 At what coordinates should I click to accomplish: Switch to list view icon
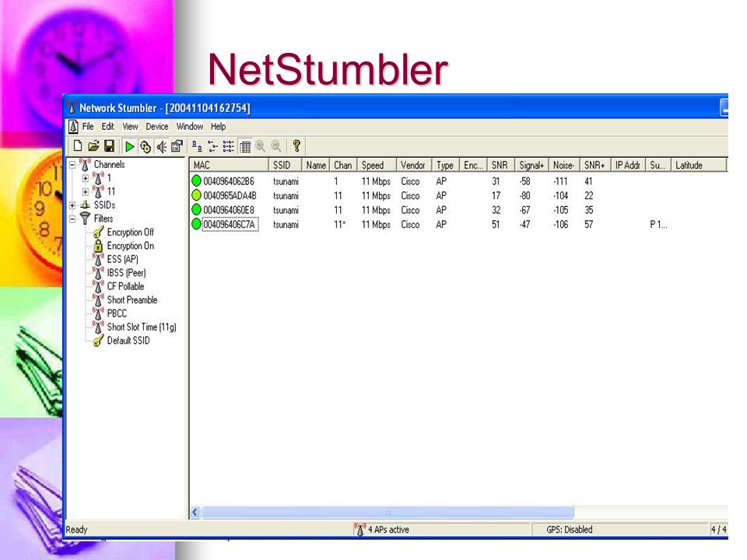229,146
